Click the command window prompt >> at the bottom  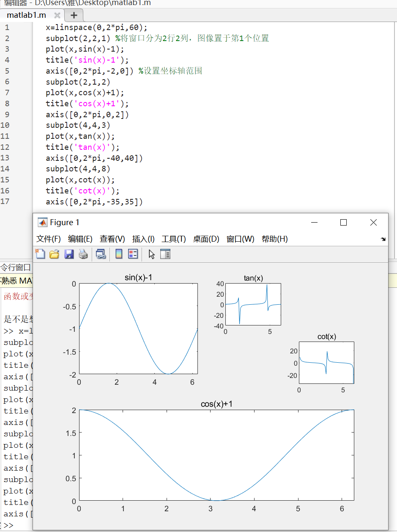tap(8, 525)
